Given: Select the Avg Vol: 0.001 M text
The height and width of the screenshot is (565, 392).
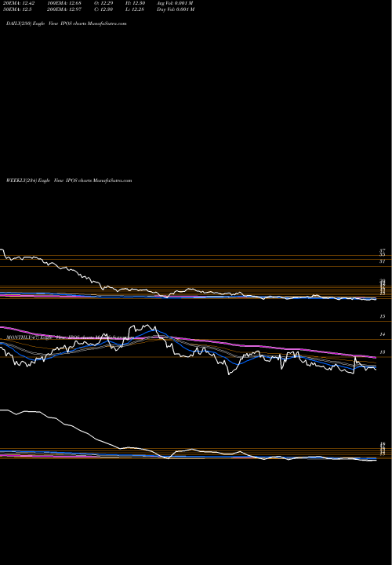Looking at the screenshot, I should pos(176,3).
